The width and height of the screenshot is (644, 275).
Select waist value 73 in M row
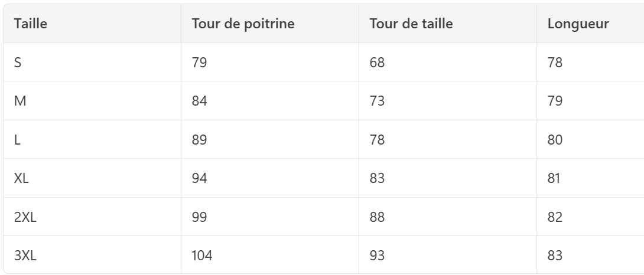[377, 100]
